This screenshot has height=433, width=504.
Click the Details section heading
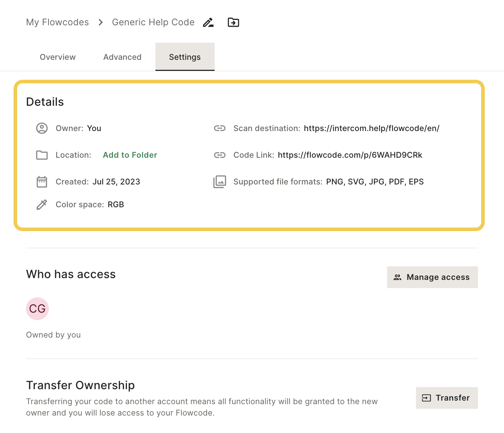coord(45,102)
